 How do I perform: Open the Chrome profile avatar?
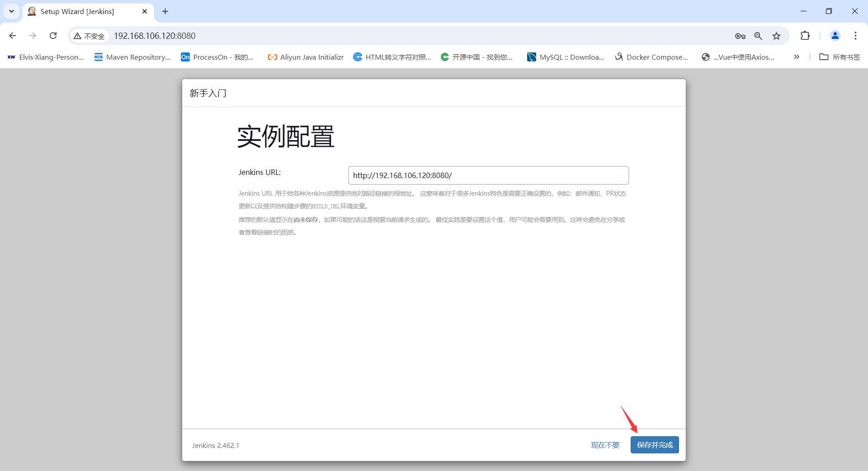pos(835,36)
